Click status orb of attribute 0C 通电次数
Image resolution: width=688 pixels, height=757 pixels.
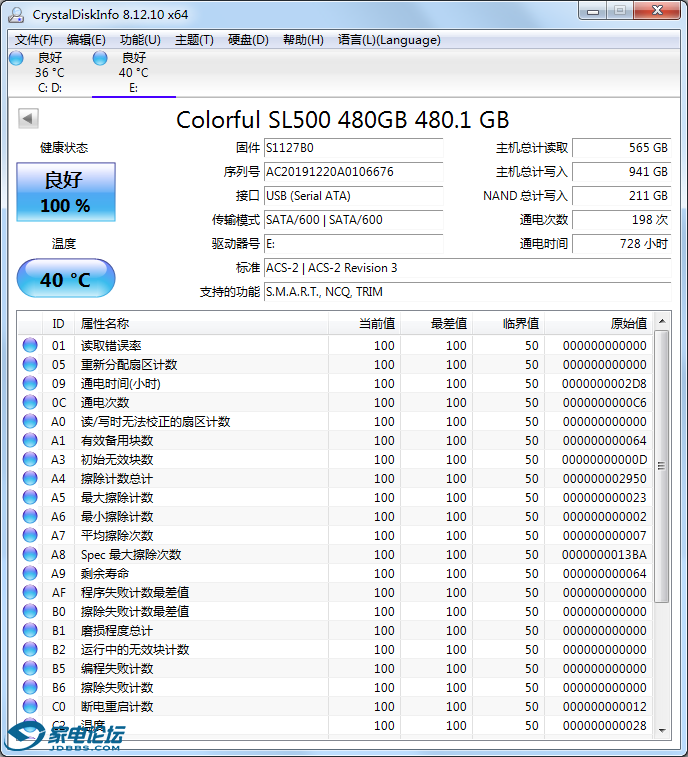click(30, 402)
